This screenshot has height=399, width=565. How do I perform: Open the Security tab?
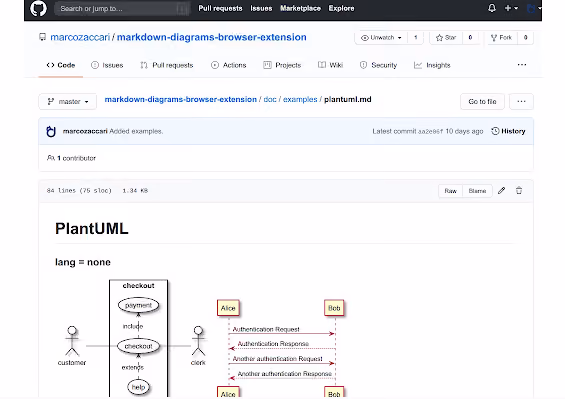click(x=378, y=65)
